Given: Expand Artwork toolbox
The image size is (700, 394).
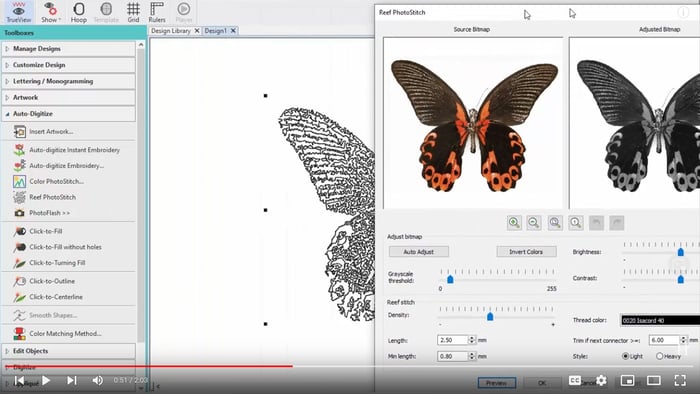Looking at the screenshot, I should (x=68, y=97).
